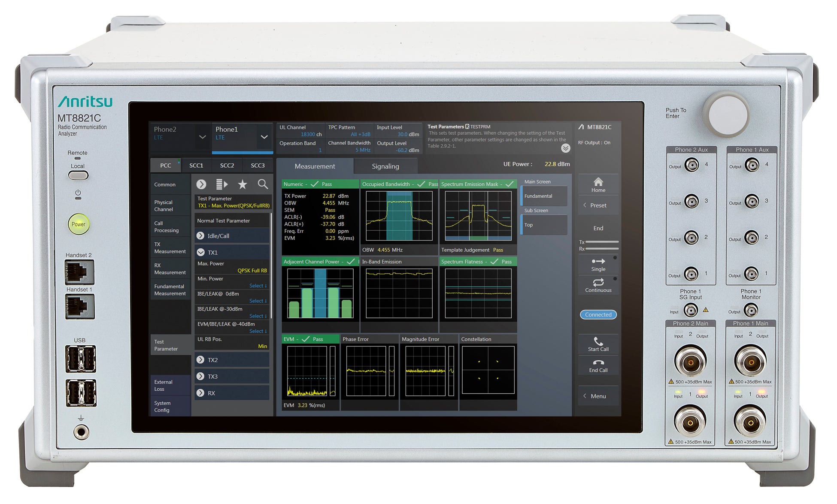Select Fundamental main screen option
Image resolution: width=837 pixels, height=504 pixels.
tap(543, 196)
